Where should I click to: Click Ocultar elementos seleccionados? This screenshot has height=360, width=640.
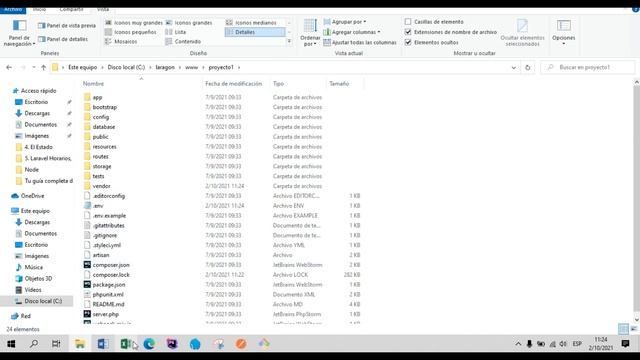[x=522, y=33]
